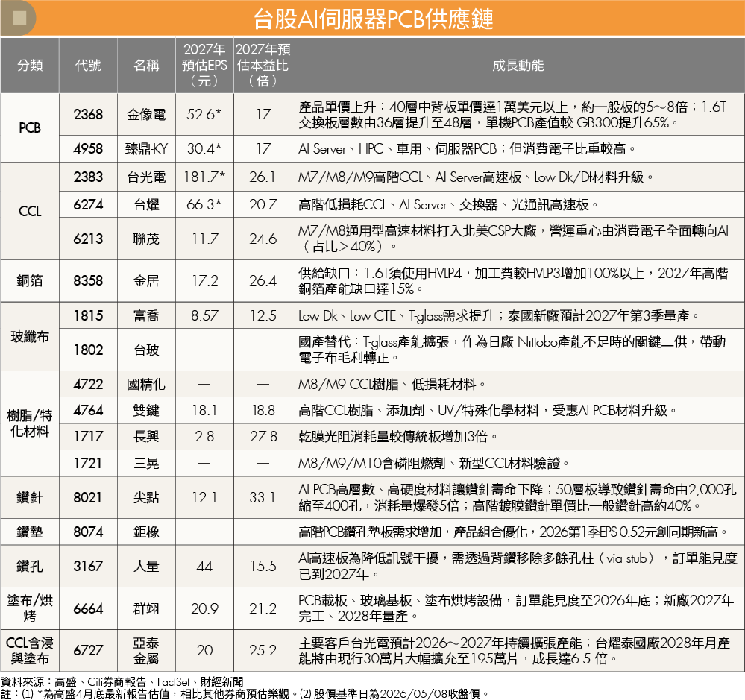Select the 鑽針 category cell
This screenshot has width=745, height=700.
tap(30, 497)
